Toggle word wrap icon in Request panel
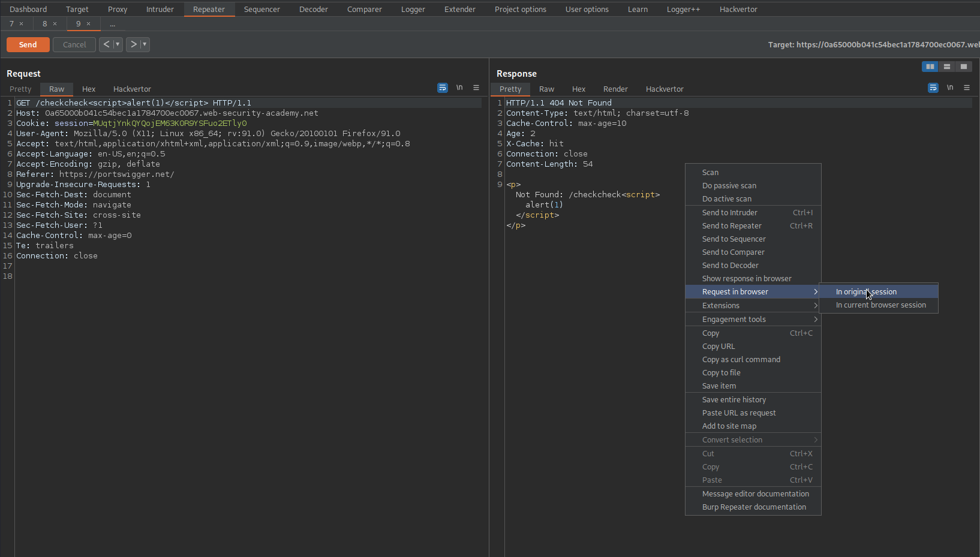The height and width of the screenshot is (557, 980). point(443,88)
